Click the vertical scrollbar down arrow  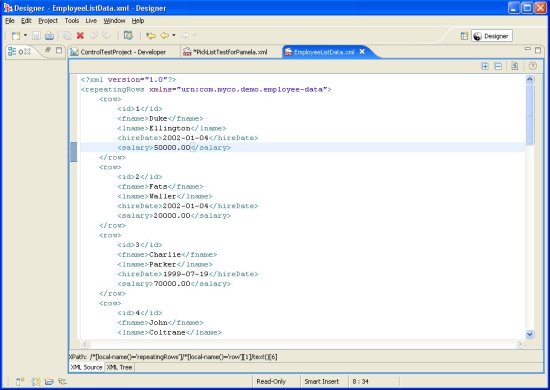[x=530, y=335]
